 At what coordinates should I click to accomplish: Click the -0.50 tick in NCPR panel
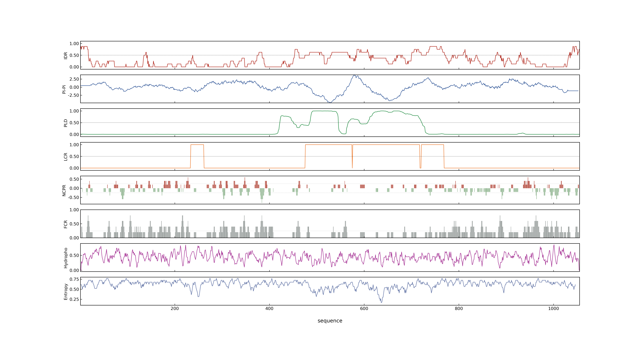click(x=73, y=197)
